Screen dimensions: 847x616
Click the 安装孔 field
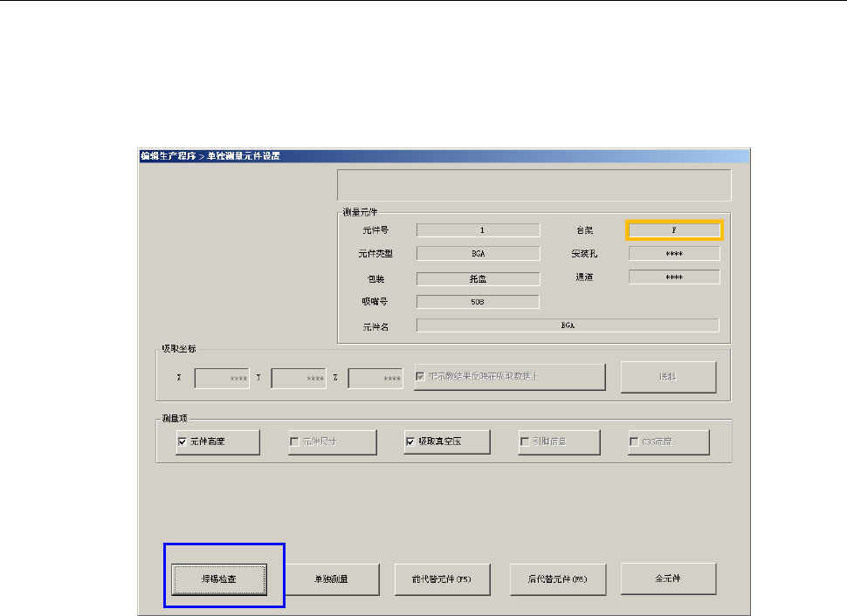point(674,254)
